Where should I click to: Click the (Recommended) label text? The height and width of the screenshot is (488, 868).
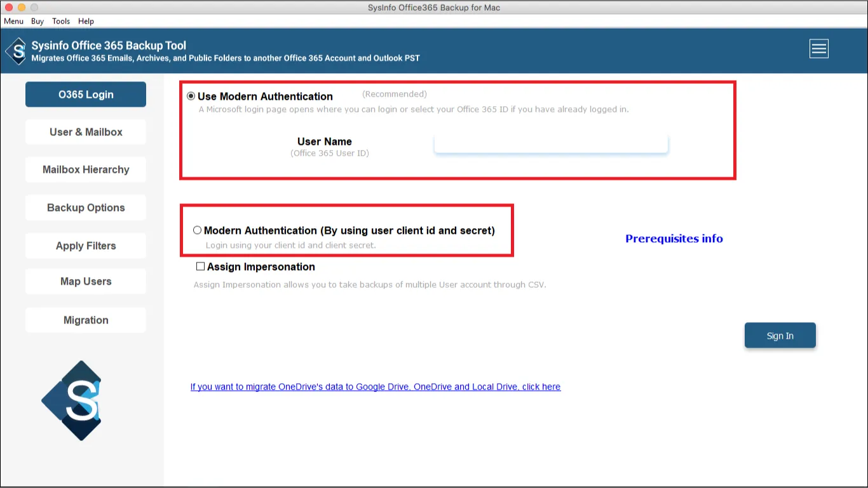tap(395, 94)
